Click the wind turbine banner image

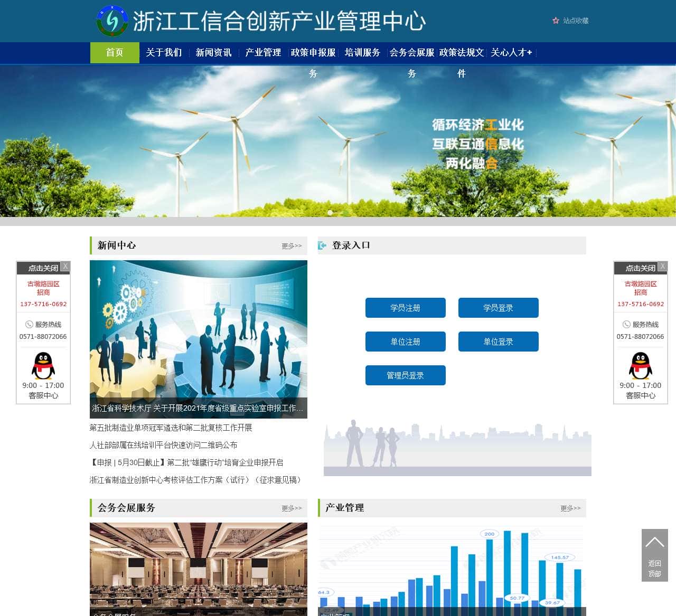338,141
